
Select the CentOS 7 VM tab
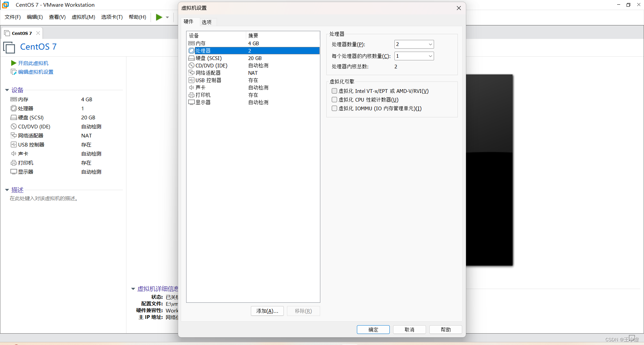22,33
